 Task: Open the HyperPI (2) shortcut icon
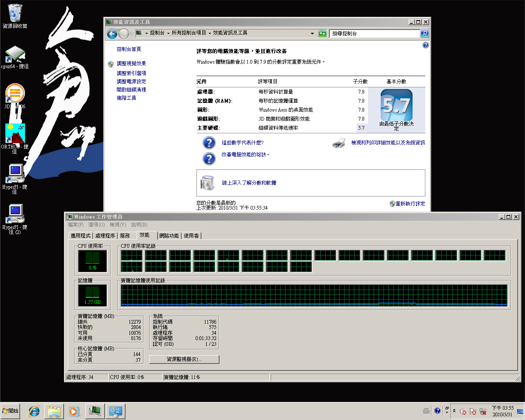[x=15, y=219]
